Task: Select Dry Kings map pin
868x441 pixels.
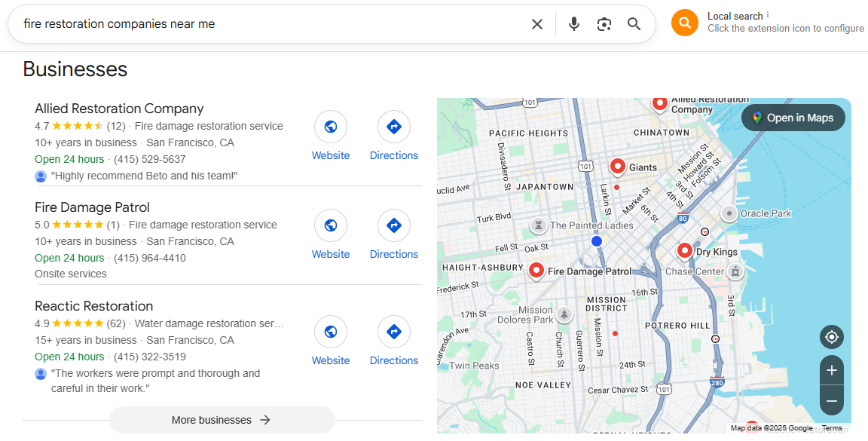Action: point(685,250)
